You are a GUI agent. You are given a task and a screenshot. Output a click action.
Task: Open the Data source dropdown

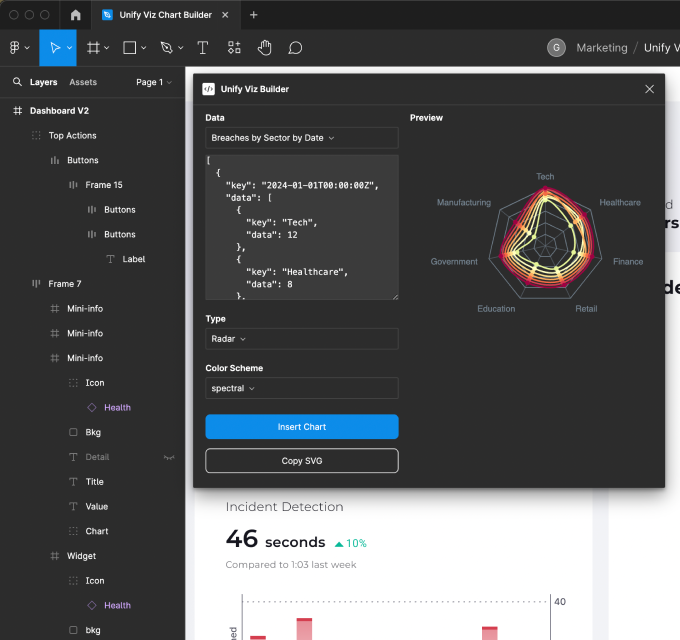pos(301,138)
